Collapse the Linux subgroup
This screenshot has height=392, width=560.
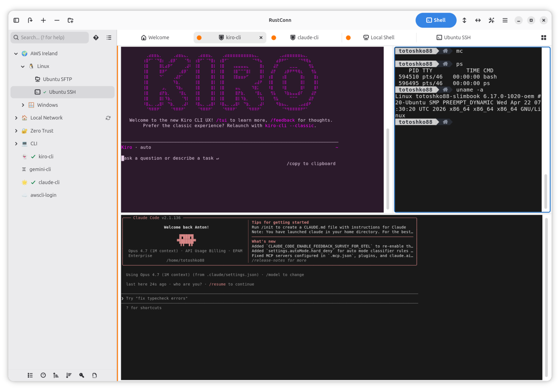(x=23, y=66)
